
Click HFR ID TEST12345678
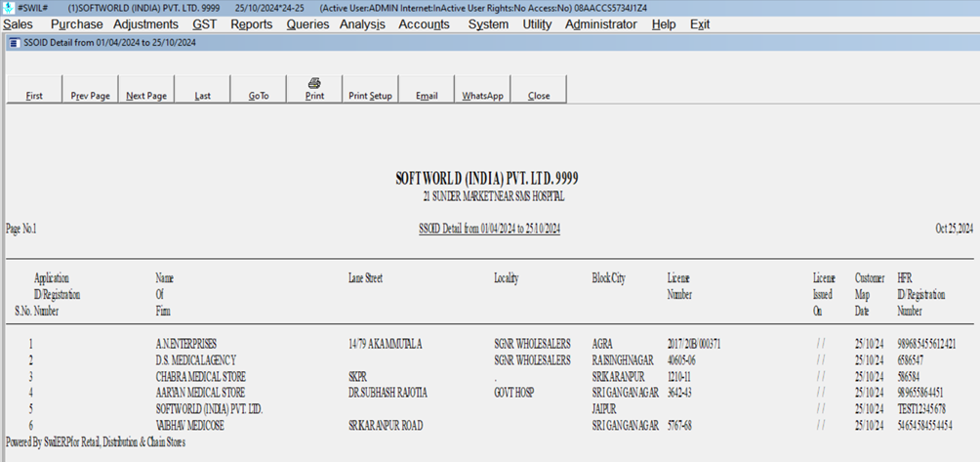coord(921,409)
